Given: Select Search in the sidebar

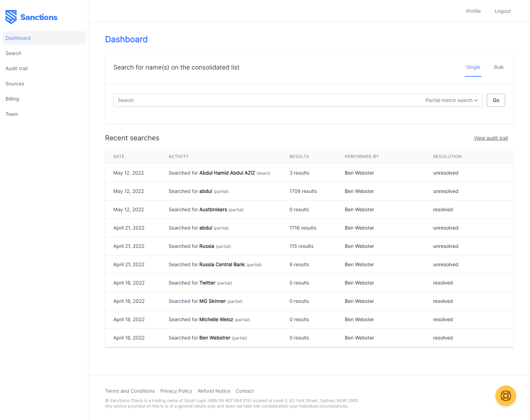Looking at the screenshot, I should (x=13, y=53).
